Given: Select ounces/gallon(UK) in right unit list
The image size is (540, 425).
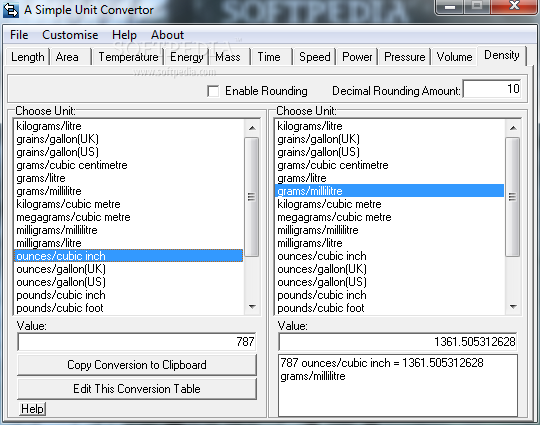Looking at the screenshot, I should coord(390,269).
